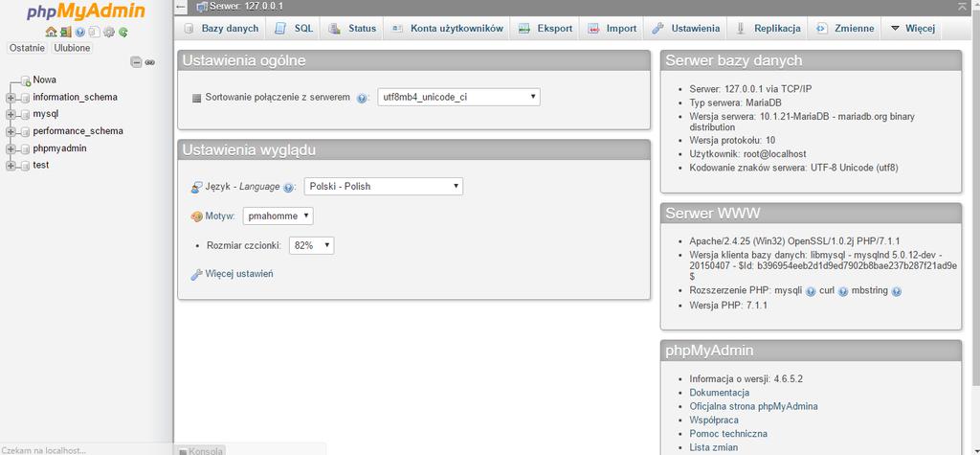Open navigation panel settings gear icon
The width and height of the screenshot is (980, 455).
(109, 32)
